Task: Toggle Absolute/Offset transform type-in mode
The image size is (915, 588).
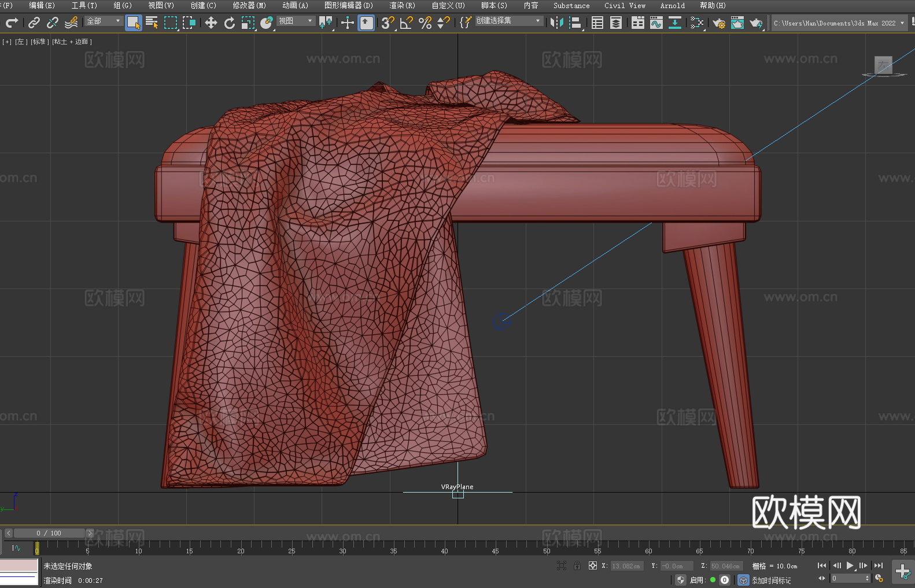Action: click(x=593, y=565)
